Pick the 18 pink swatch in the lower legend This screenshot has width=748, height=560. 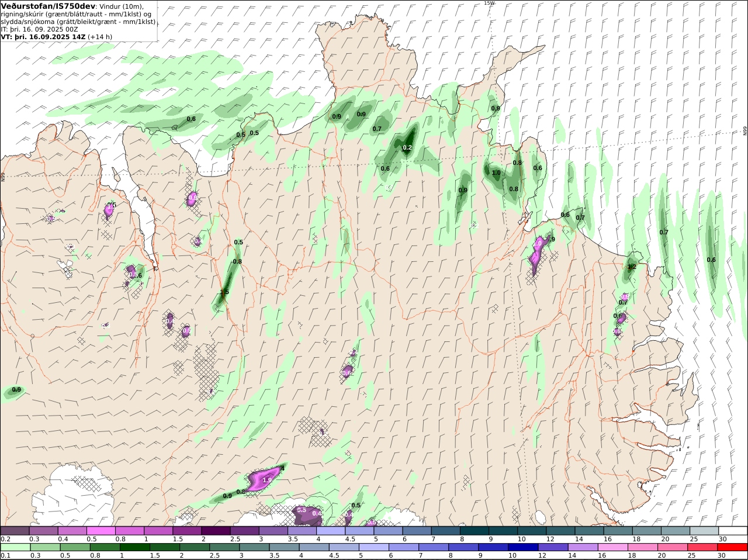643,547
